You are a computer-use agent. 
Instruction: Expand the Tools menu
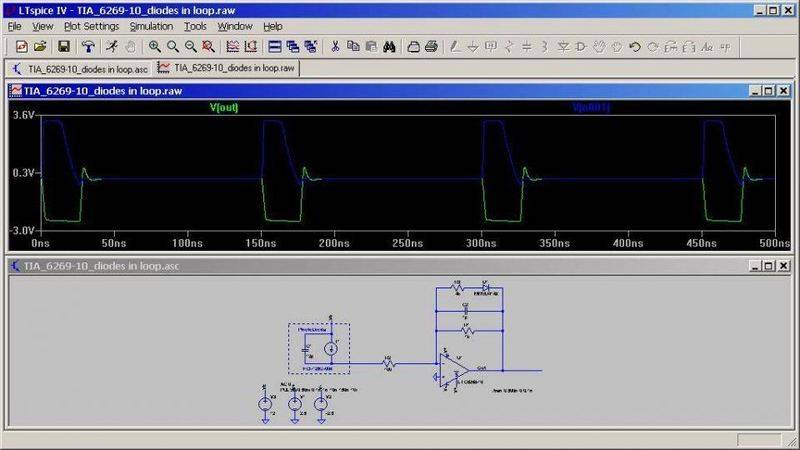pos(195,26)
